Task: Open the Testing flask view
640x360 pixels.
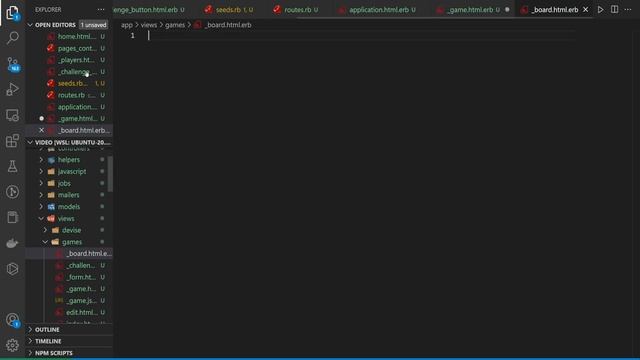Action: 13,166
